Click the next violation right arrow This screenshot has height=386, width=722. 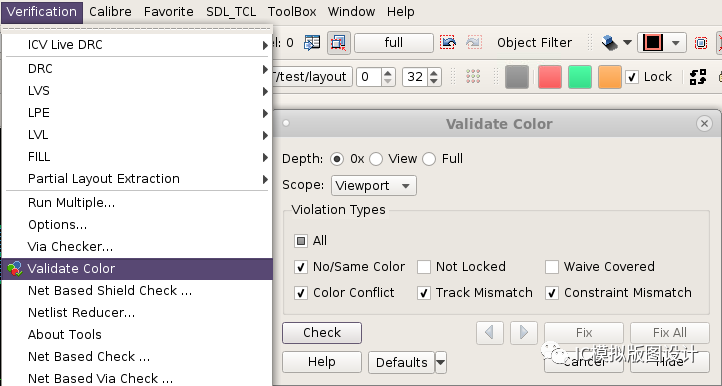[x=524, y=333]
